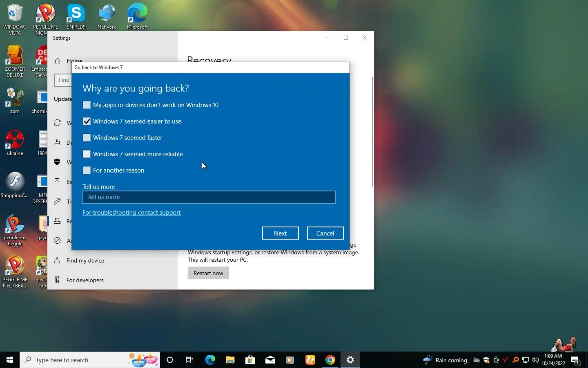The image size is (588, 368).
Task: Select PEGGLE ME NECKBEA... desktop icon
Action: coord(15,272)
